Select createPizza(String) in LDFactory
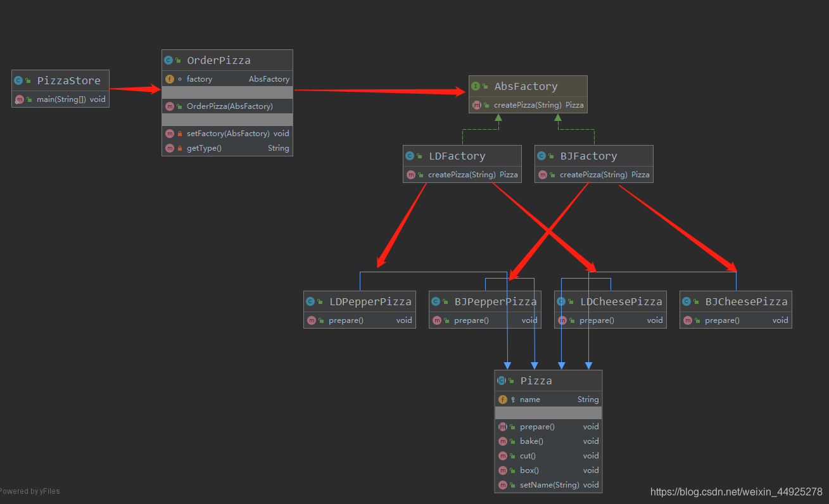This screenshot has height=504, width=829. [462, 175]
